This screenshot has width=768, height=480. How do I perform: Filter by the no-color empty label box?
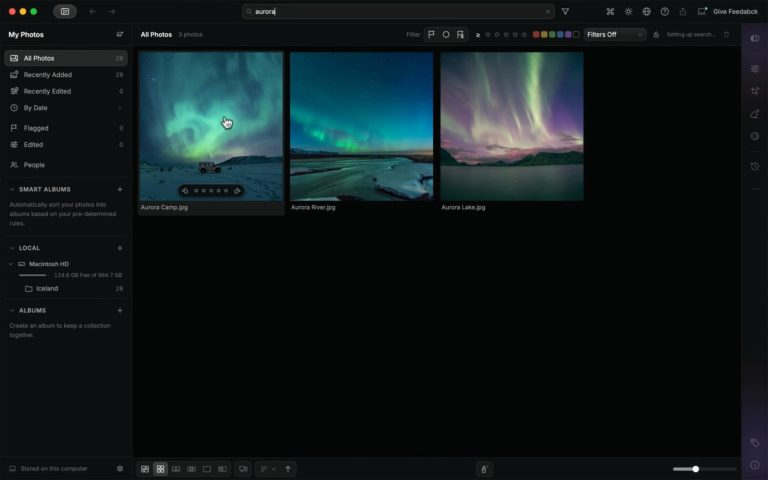pyautogui.click(x=576, y=34)
